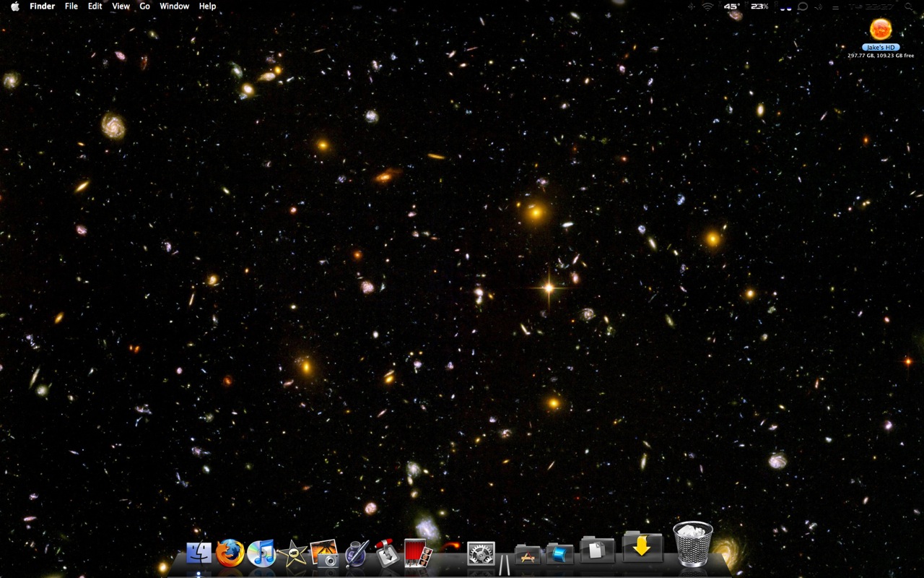The width and height of the screenshot is (924, 578).
Task: Click the menu bar clock
Action: click(x=871, y=7)
